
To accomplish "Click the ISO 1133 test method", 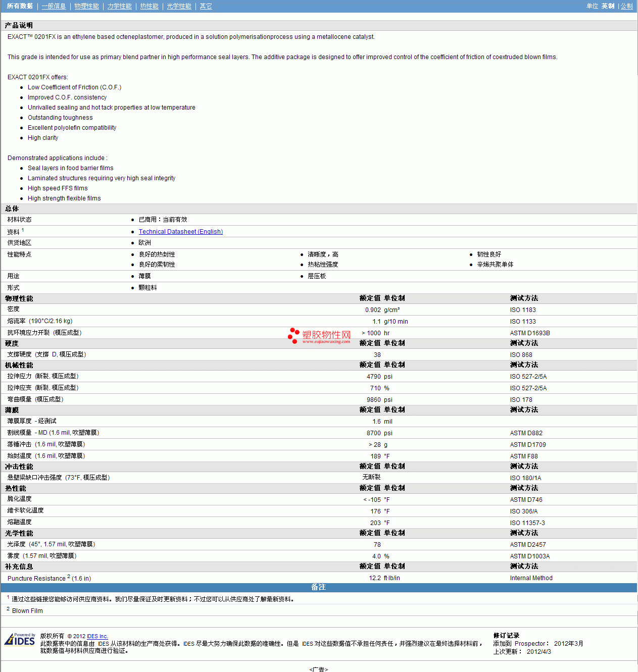I will click(523, 322).
